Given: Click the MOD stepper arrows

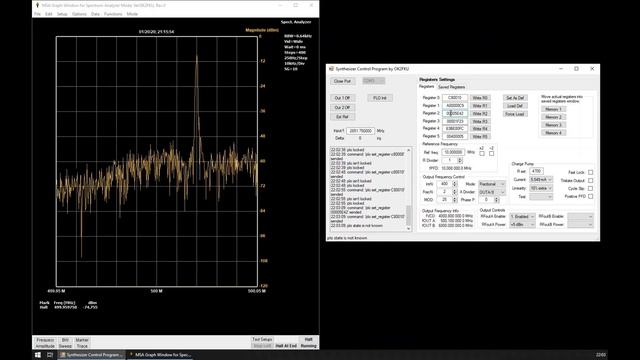Looking at the screenshot, I should tap(454, 200).
